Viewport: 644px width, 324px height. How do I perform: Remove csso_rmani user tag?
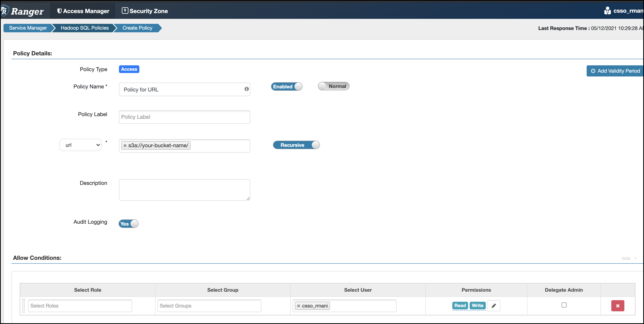pyautogui.click(x=299, y=306)
